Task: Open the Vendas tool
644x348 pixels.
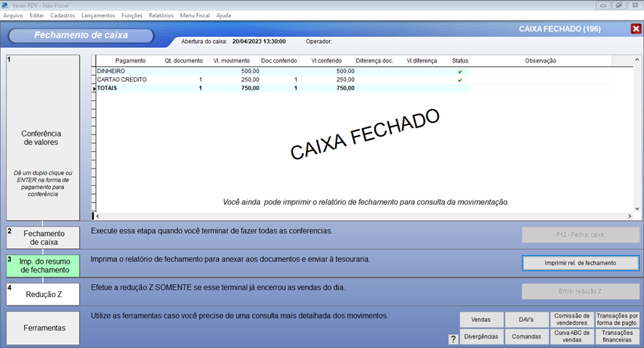Action: pos(481,320)
